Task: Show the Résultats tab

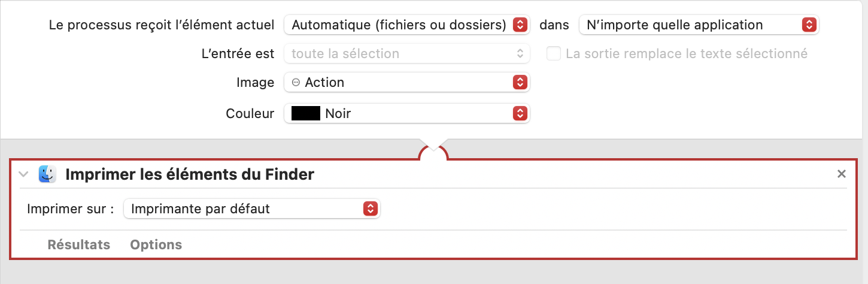Action: [x=79, y=244]
